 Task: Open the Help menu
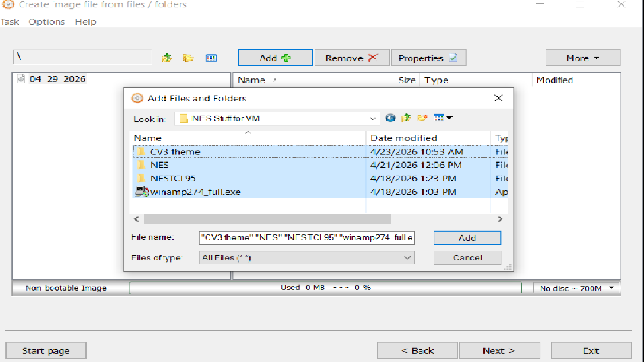tap(86, 22)
